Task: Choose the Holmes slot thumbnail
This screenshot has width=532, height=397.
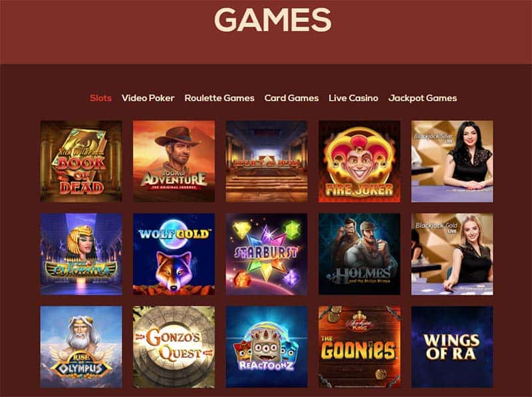Action: click(359, 254)
